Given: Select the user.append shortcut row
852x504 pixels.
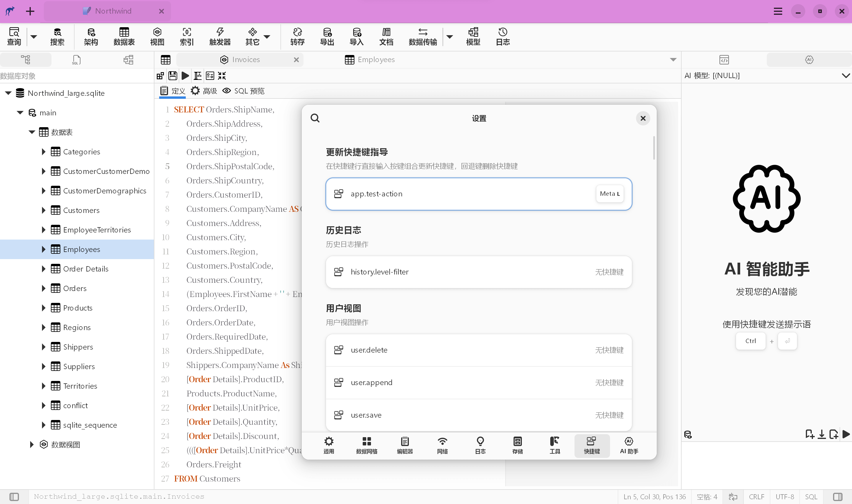Looking at the screenshot, I should pos(478,382).
